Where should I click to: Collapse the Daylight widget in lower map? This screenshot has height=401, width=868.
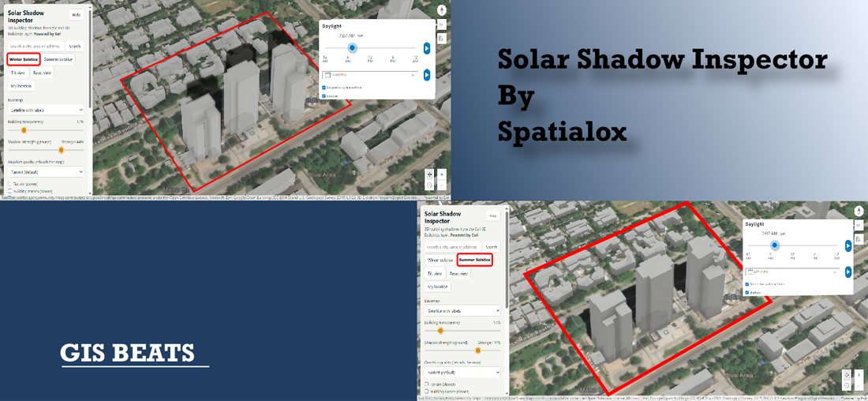point(859,226)
